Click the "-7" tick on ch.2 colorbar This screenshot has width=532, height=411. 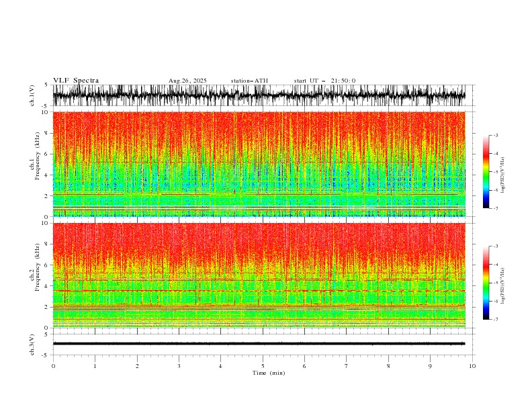point(496,320)
